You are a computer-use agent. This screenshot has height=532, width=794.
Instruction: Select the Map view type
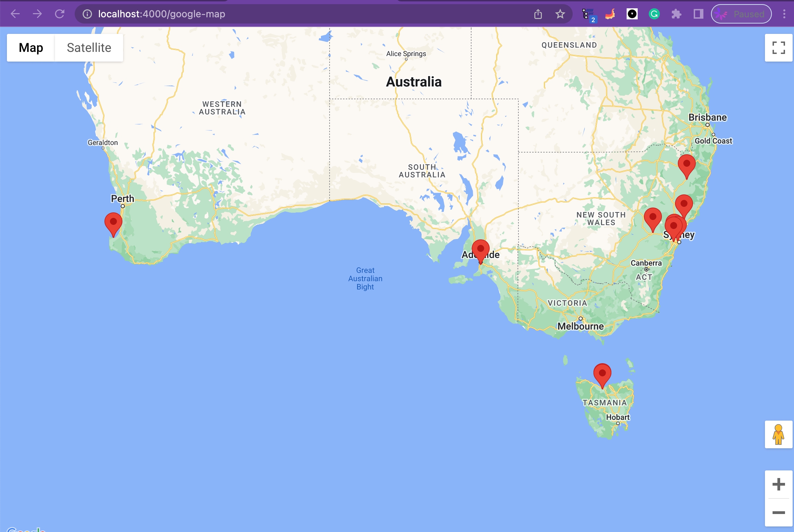pyautogui.click(x=31, y=48)
